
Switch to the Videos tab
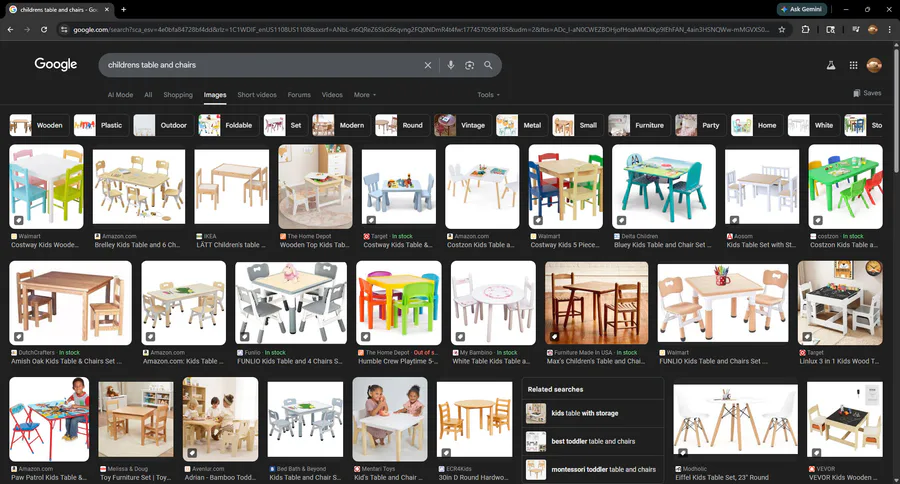[x=332, y=95]
